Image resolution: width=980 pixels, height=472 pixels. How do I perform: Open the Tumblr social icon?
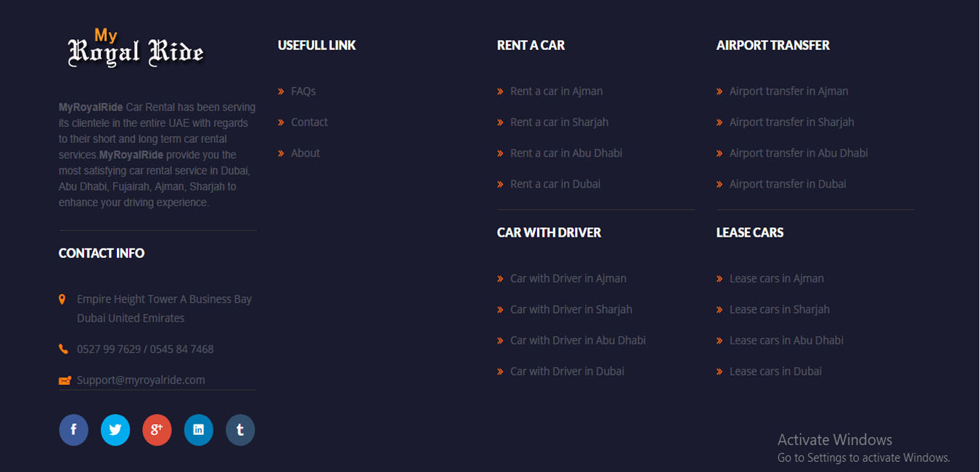(x=240, y=430)
